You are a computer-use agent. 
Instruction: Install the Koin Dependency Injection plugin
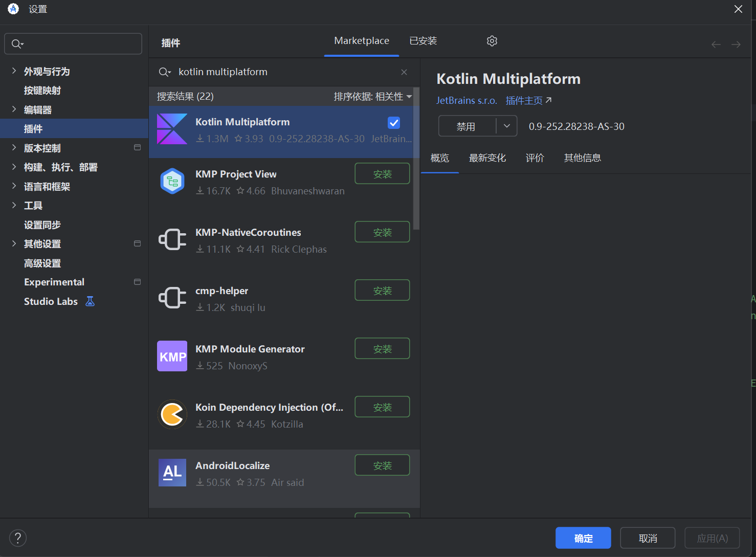tap(383, 407)
